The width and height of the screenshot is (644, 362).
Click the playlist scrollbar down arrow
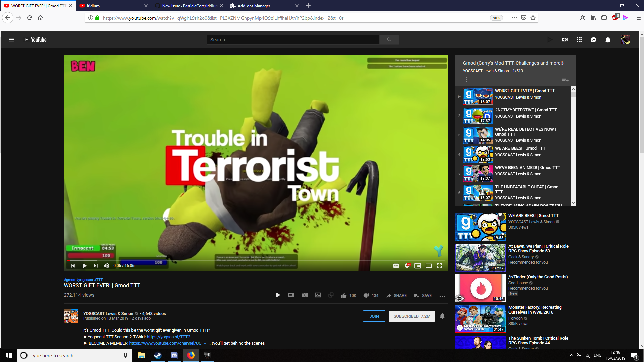tap(573, 203)
